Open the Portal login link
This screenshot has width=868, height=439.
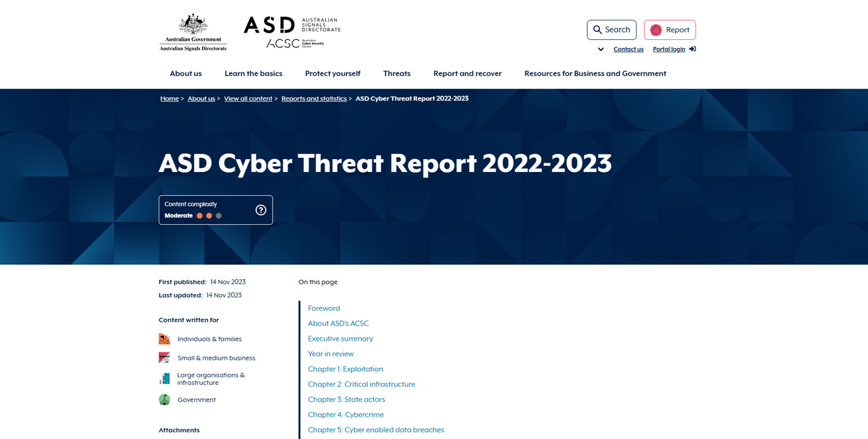669,49
